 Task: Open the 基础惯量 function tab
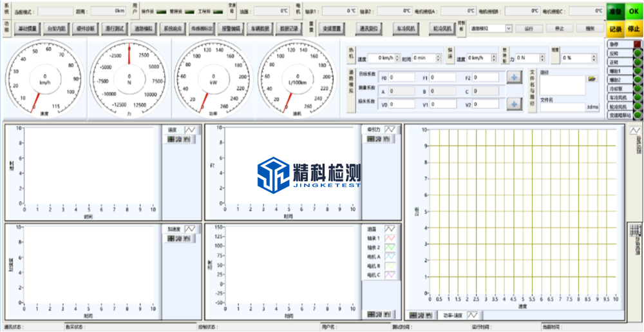point(28,28)
